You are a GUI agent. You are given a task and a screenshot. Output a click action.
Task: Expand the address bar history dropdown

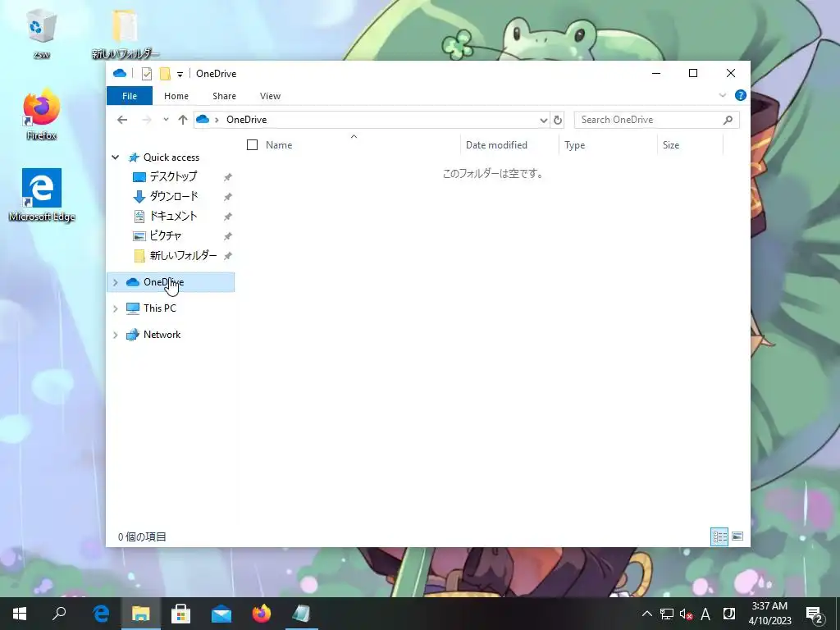click(543, 120)
